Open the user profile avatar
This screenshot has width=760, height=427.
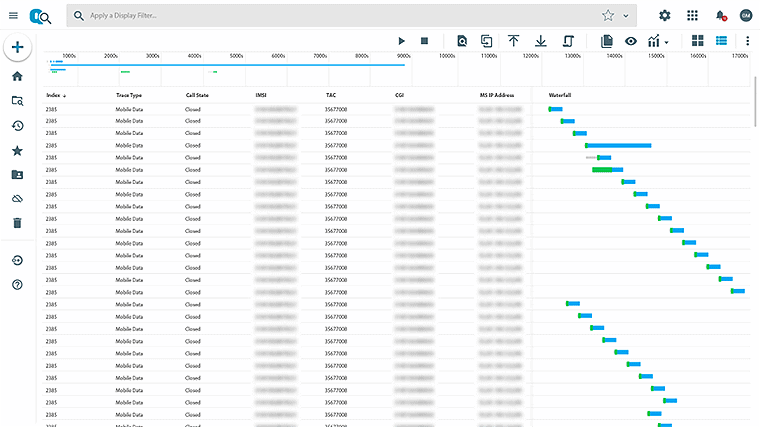[x=746, y=16]
